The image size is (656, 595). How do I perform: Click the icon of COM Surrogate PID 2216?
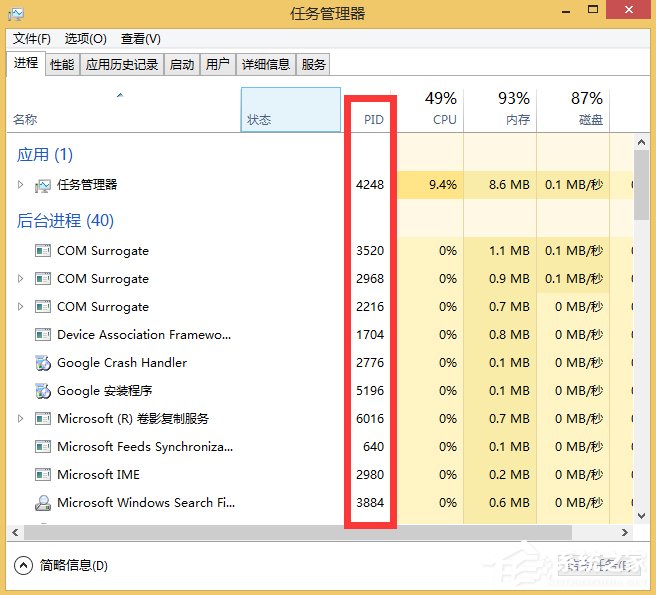click(x=43, y=307)
